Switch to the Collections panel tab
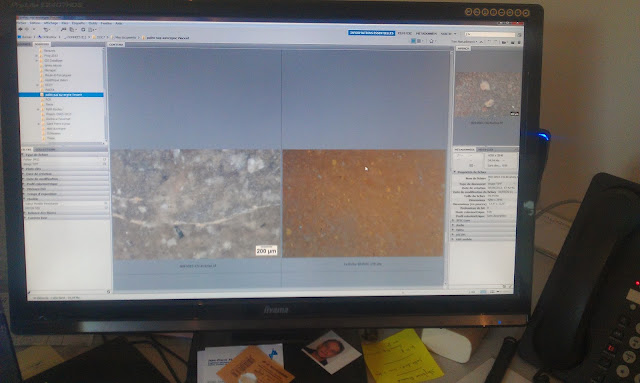Viewport: 640px width, 383px height. tap(45, 149)
